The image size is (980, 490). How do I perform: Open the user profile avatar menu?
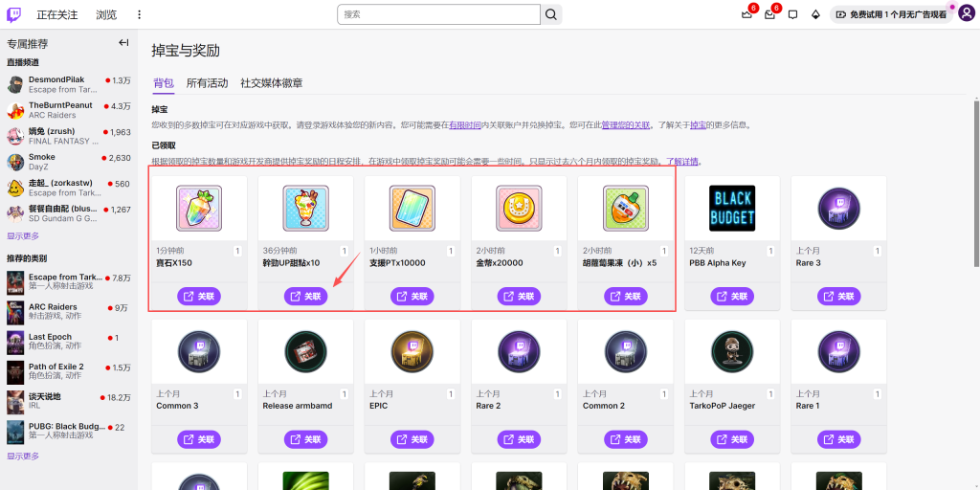click(x=966, y=14)
